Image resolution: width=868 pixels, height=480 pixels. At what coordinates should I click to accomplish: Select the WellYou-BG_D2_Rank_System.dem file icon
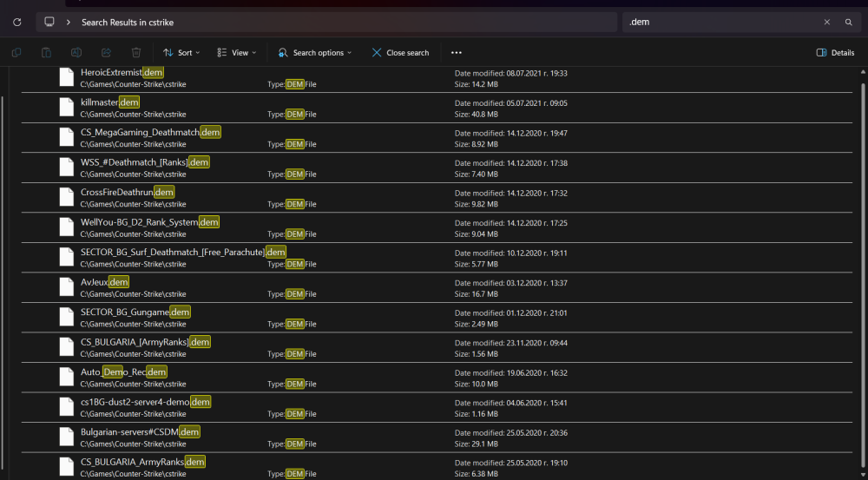point(67,227)
